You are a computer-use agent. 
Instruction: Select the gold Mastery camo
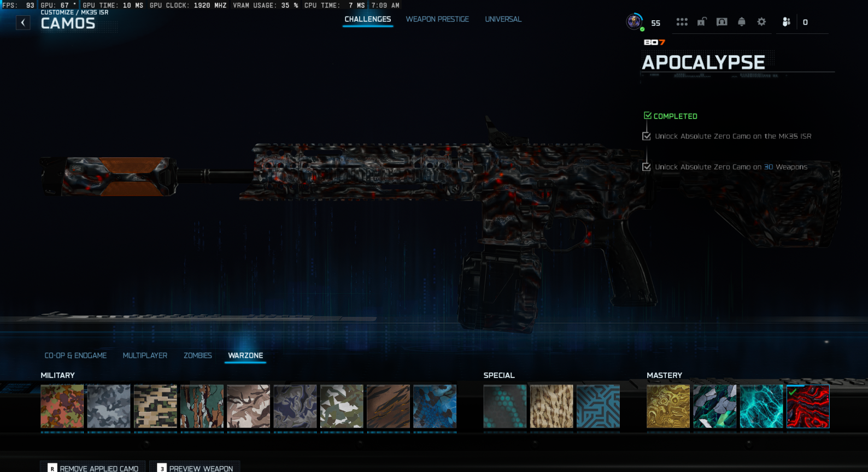pyautogui.click(x=668, y=406)
